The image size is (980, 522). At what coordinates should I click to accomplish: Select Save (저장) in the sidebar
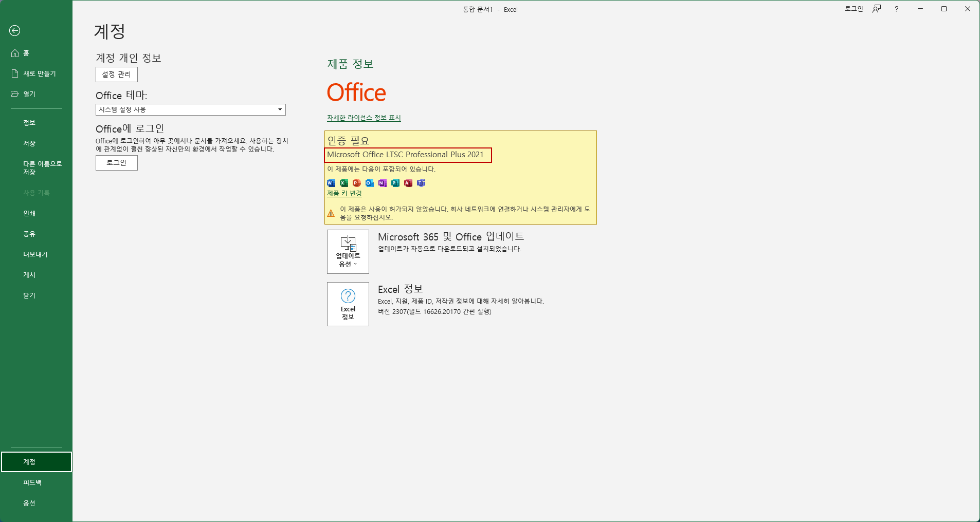click(x=29, y=143)
